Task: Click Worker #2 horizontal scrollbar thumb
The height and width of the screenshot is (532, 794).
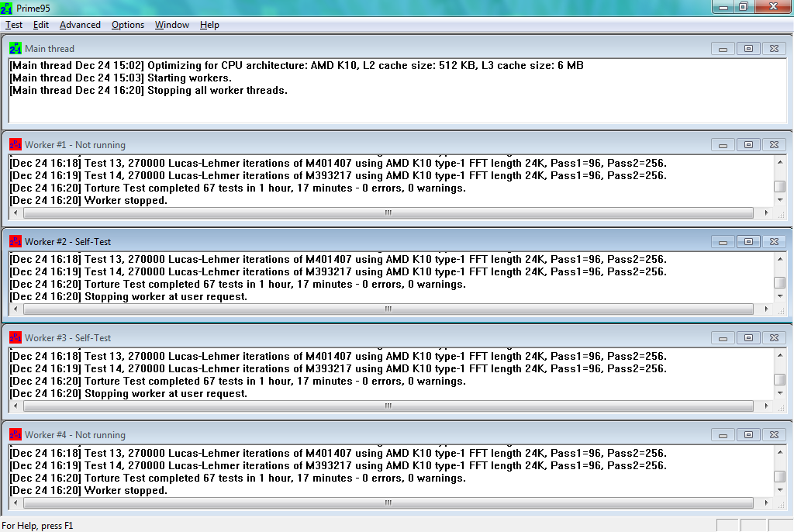Action: click(x=388, y=309)
